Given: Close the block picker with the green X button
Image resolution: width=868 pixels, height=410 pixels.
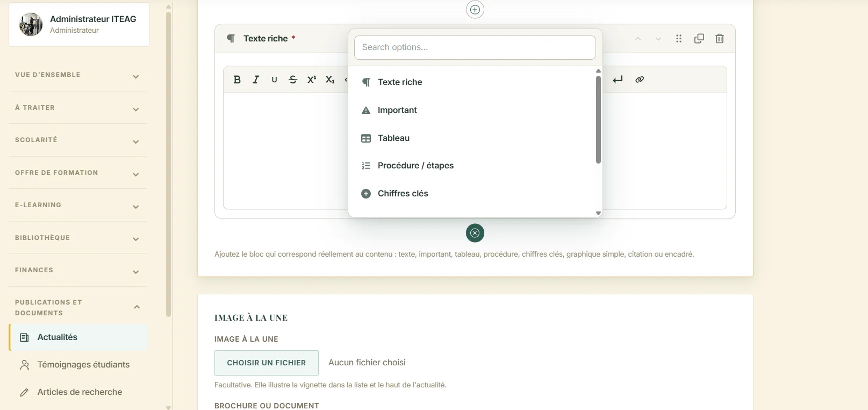Looking at the screenshot, I should pos(475,233).
